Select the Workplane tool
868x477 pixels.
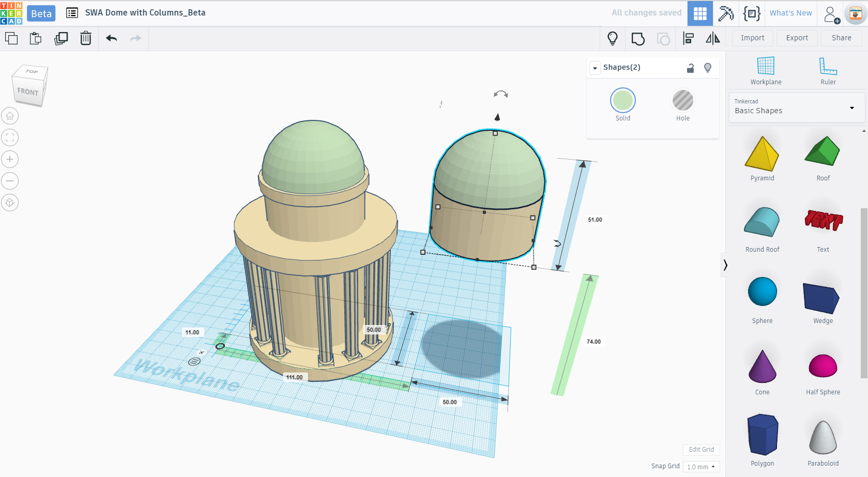pyautogui.click(x=766, y=71)
